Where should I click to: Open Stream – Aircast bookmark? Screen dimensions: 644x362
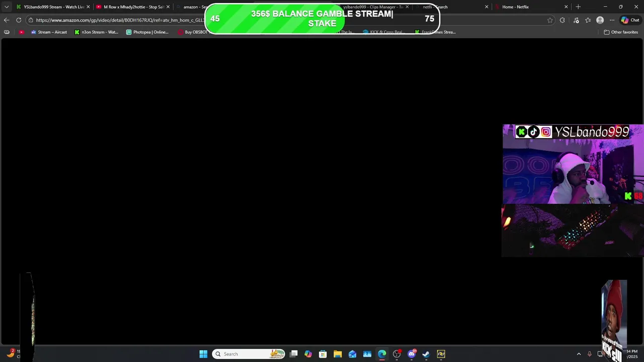click(x=49, y=32)
